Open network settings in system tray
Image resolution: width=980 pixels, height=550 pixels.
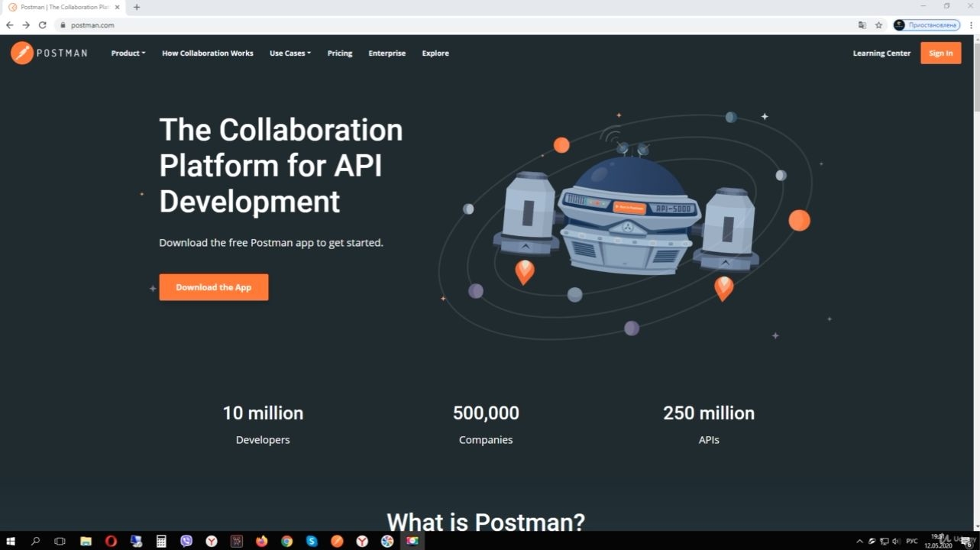[884, 541]
